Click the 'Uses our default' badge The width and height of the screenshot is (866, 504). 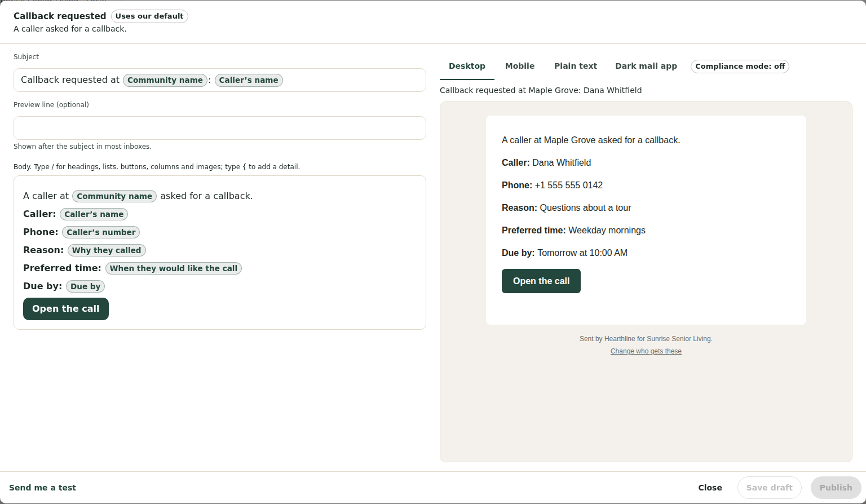click(149, 16)
